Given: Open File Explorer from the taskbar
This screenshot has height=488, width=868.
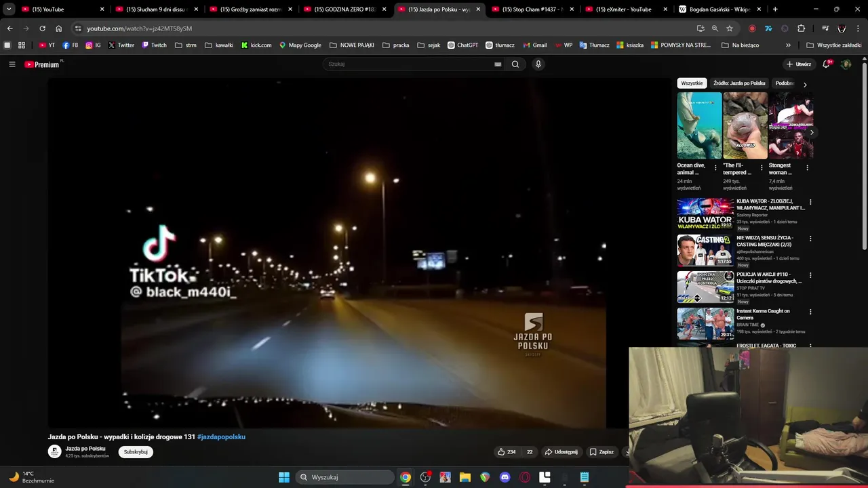Looking at the screenshot, I should [465, 477].
